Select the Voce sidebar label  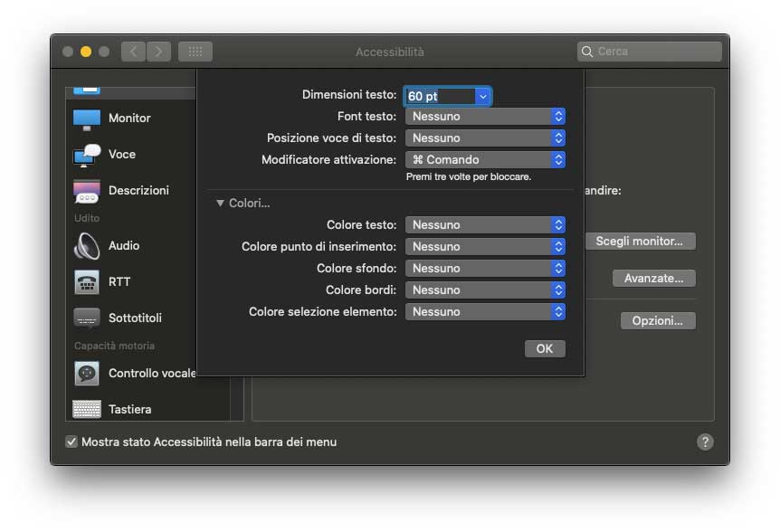[122, 155]
